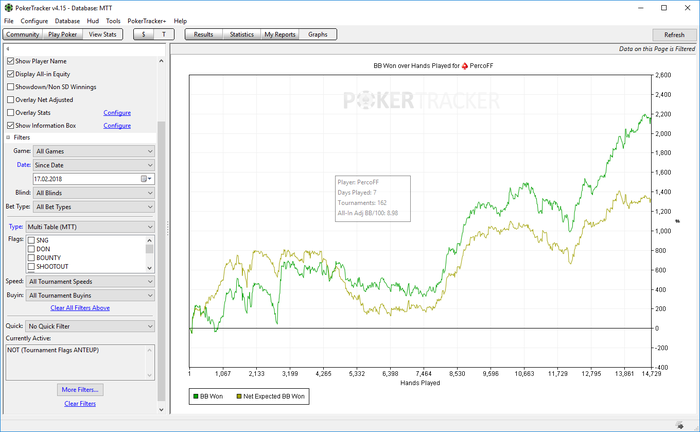Enable Showdown/Non SD Winnings checkbox
Screen dimensions: 700x432
(11, 87)
